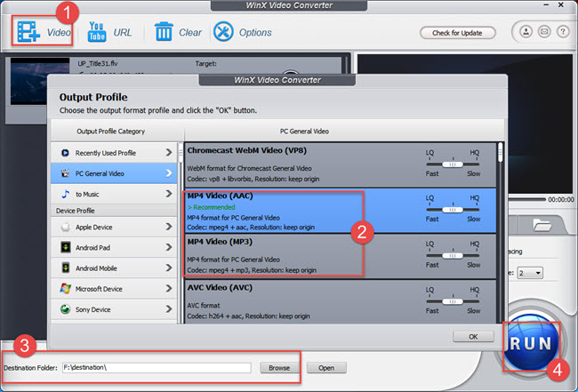Click the UP_Title31.flv file name
578x392 pixels.
tap(98, 64)
